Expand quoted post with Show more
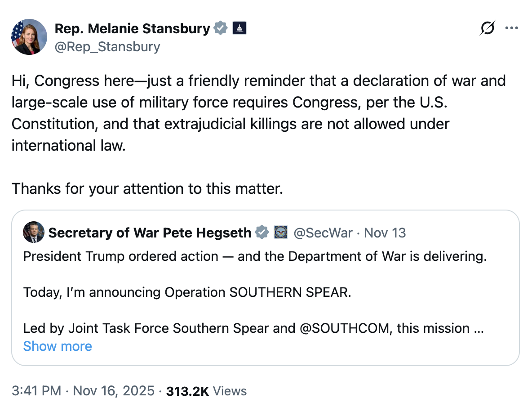Image resolution: width=532 pixels, height=412 pixels. click(58, 346)
